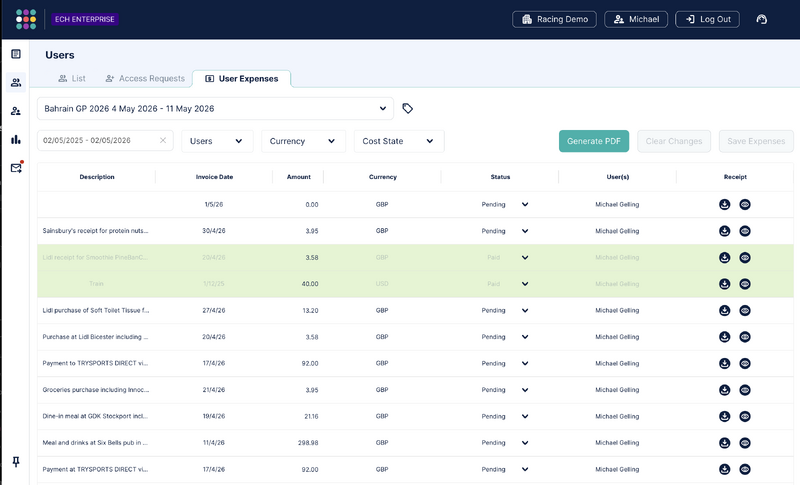This screenshot has height=485, width=800.
Task: View the Lidl Soft Toilet Tissue receipt
Action: point(745,311)
